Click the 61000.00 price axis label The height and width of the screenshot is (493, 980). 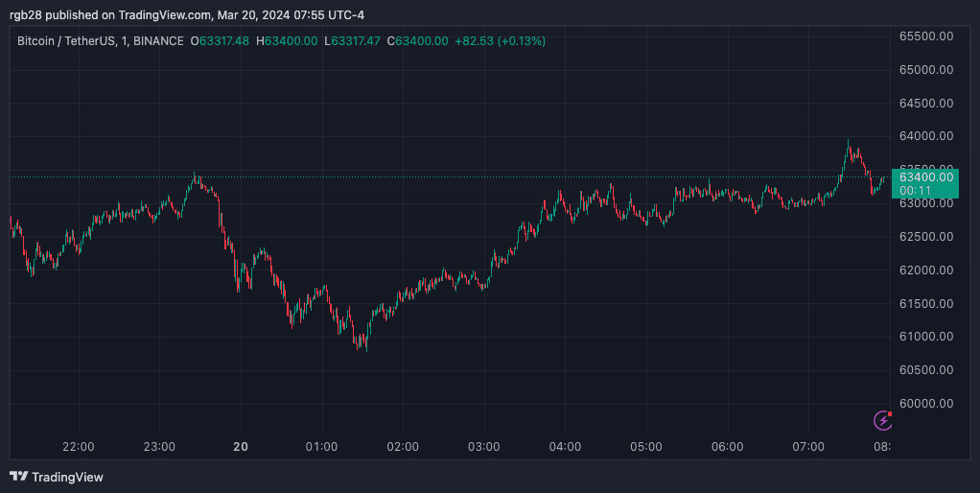tap(925, 337)
